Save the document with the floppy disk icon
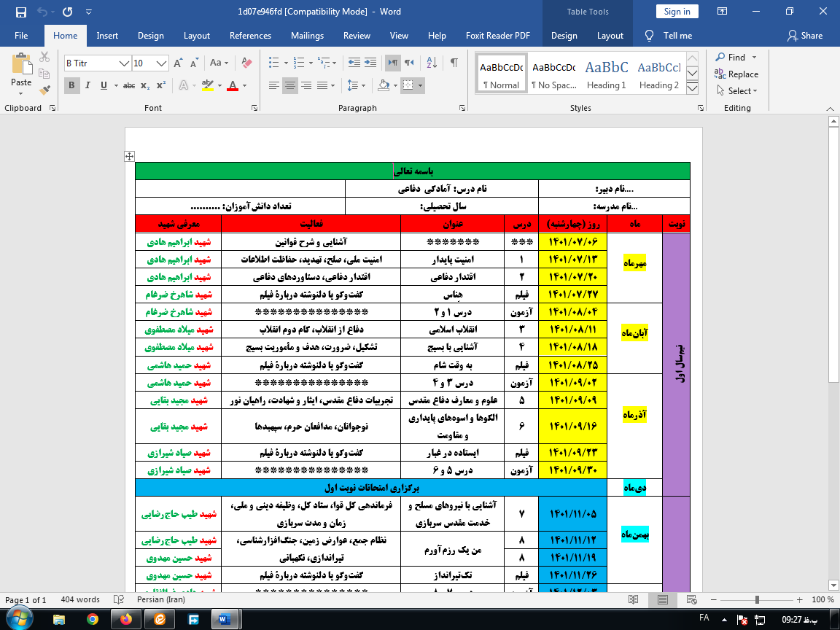Image resolution: width=840 pixels, height=630 pixels. [21, 12]
